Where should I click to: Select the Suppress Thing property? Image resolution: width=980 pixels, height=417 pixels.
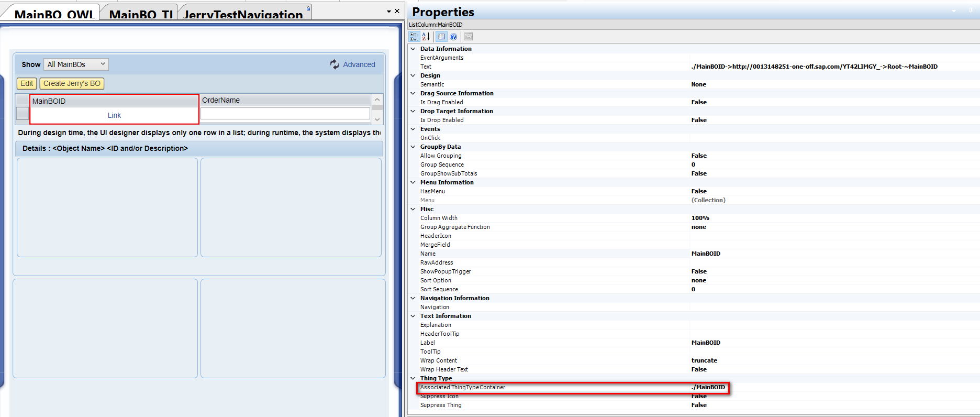(694, 405)
